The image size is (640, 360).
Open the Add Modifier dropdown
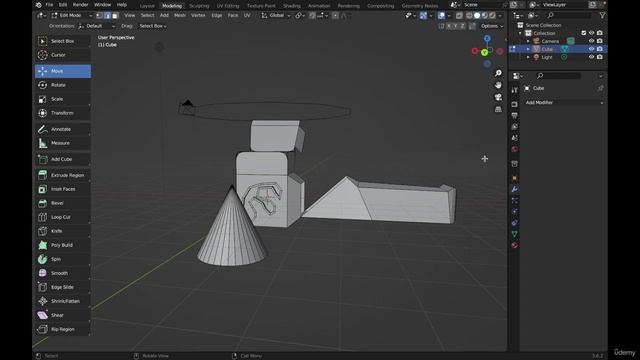click(x=564, y=102)
